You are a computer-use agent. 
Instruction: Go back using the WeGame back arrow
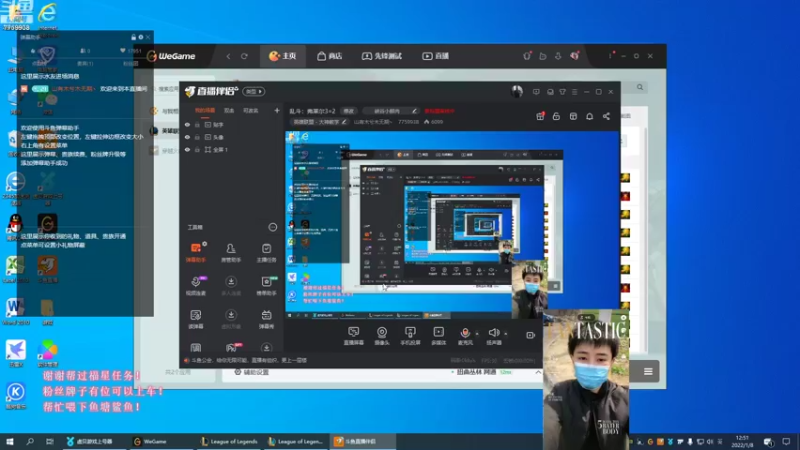[x=228, y=56]
